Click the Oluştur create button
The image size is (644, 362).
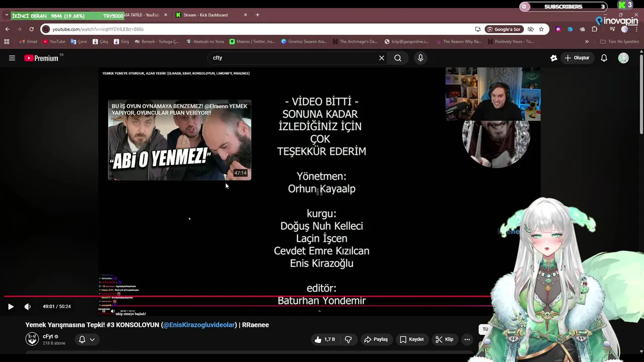click(x=577, y=58)
